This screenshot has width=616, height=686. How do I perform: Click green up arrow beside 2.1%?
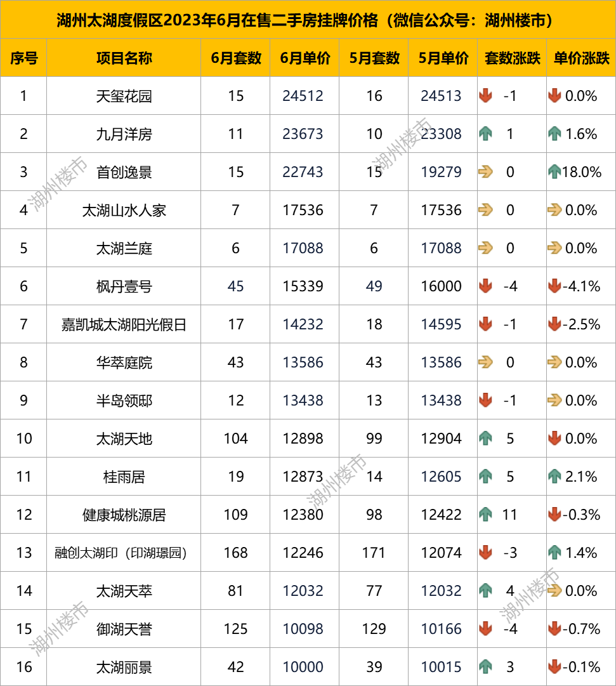click(x=554, y=476)
